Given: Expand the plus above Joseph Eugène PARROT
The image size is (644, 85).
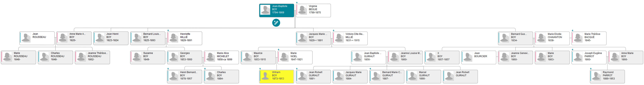Looking at the screenshot, I should coord(572,49).
